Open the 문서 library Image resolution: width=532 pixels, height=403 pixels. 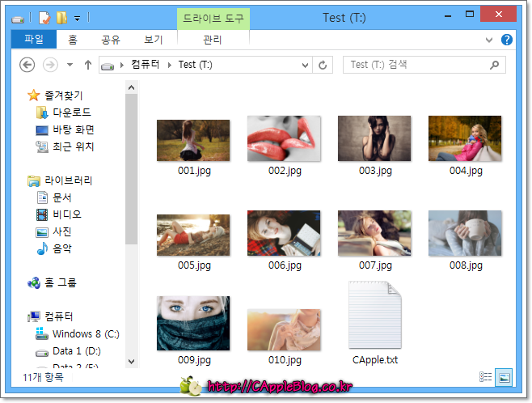tap(62, 197)
